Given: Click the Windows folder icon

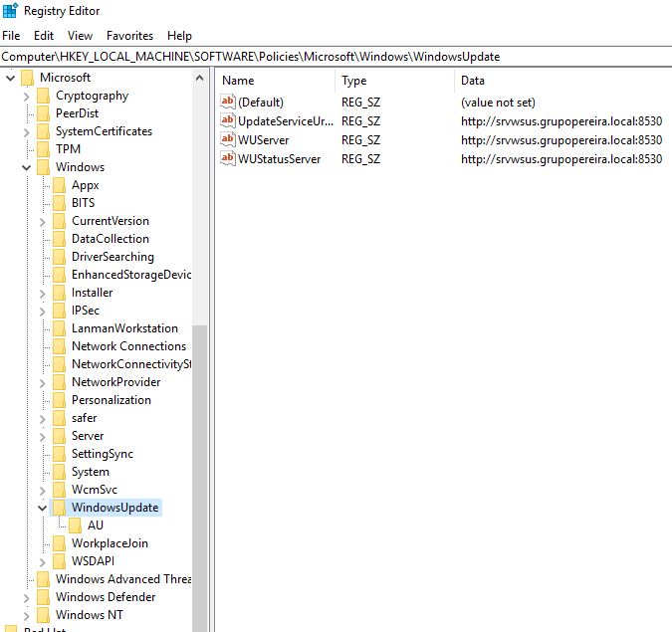Looking at the screenshot, I should pyautogui.click(x=43, y=167).
